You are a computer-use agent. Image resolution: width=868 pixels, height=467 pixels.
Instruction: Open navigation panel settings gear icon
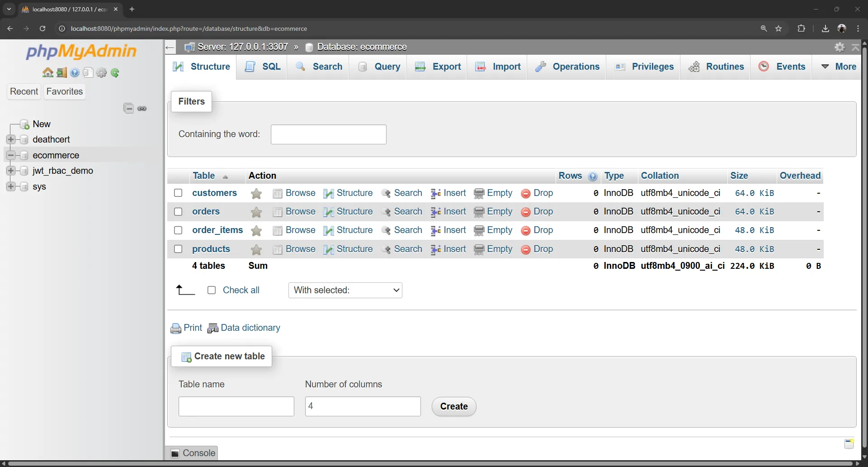click(x=102, y=72)
